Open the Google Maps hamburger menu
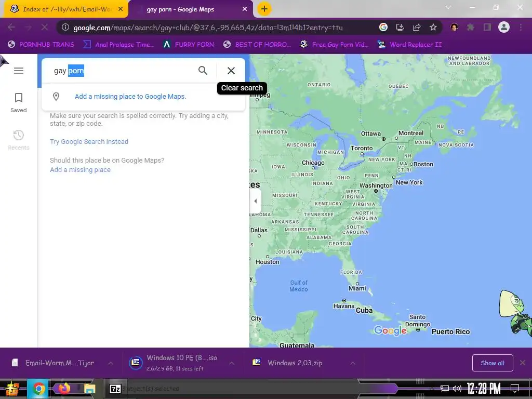 [x=19, y=71]
